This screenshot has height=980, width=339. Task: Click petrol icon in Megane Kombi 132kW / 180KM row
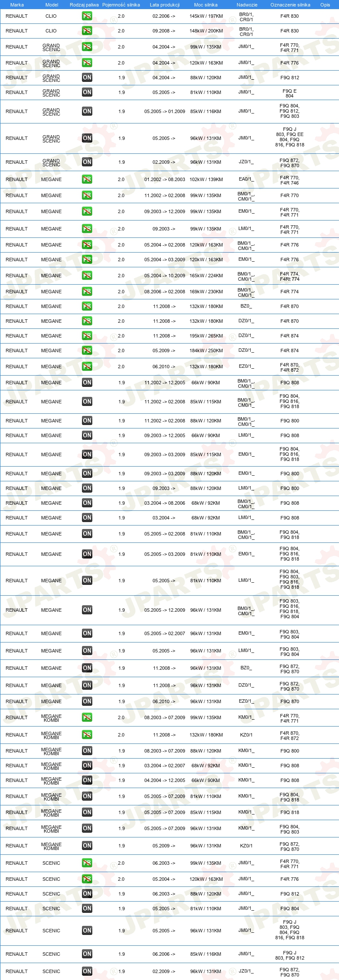point(87,735)
